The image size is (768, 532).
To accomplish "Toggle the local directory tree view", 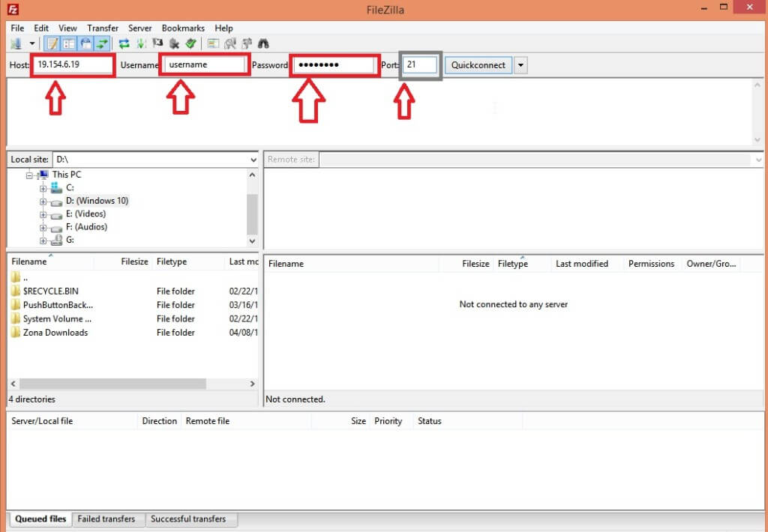I will [69, 43].
